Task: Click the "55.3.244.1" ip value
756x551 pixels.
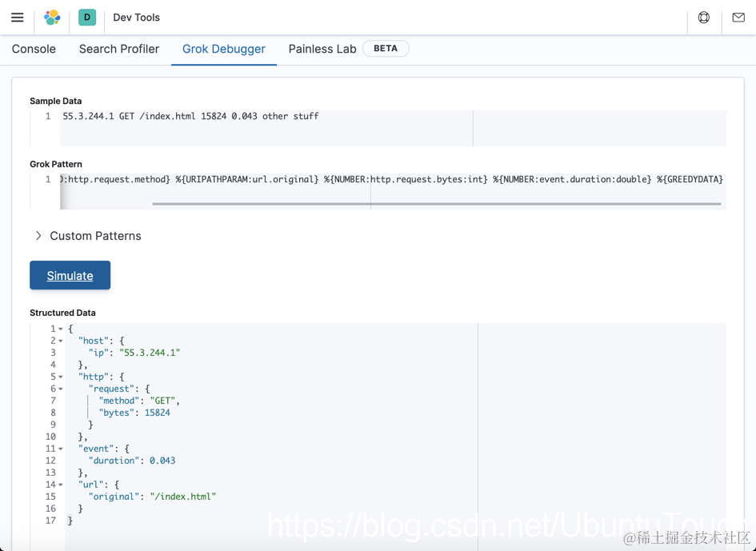Action: coord(150,353)
